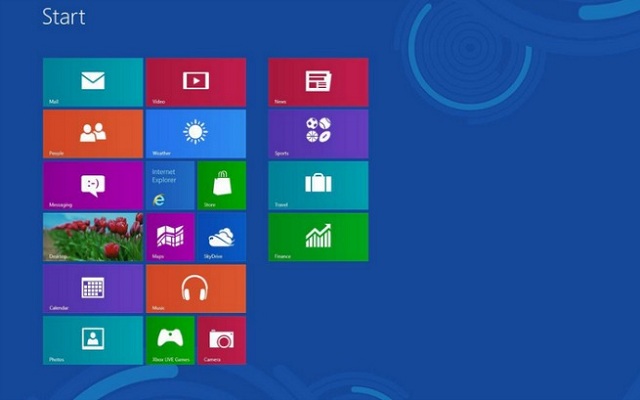Check the Weather tile

[x=196, y=134]
